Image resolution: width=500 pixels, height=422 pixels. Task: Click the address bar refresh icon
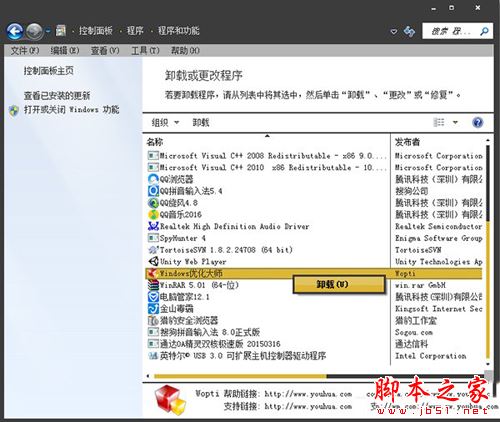[x=409, y=31]
